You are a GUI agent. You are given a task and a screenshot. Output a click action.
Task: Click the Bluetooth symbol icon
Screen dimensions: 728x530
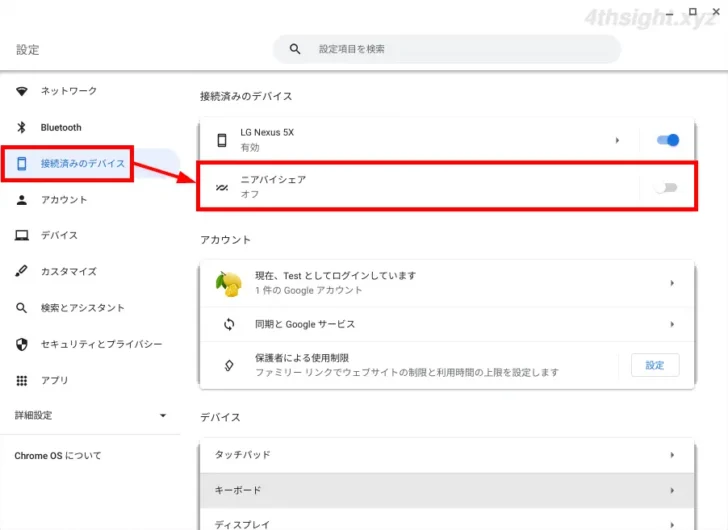click(21, 127)
